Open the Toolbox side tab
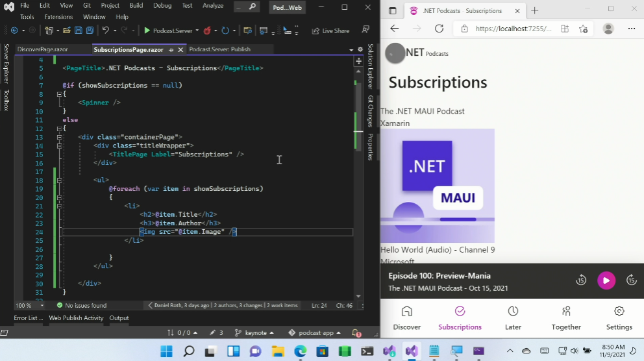The image size is (644, 361). coord(6,100)
